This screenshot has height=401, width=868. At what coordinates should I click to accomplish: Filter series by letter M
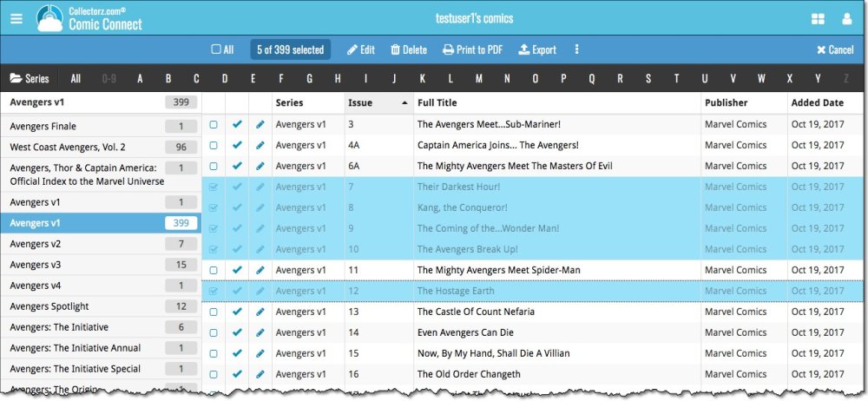pyautogui.click(x=479, y=79)
